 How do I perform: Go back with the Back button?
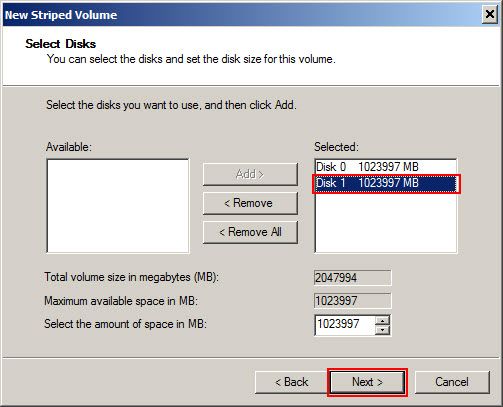coord(291,382)
